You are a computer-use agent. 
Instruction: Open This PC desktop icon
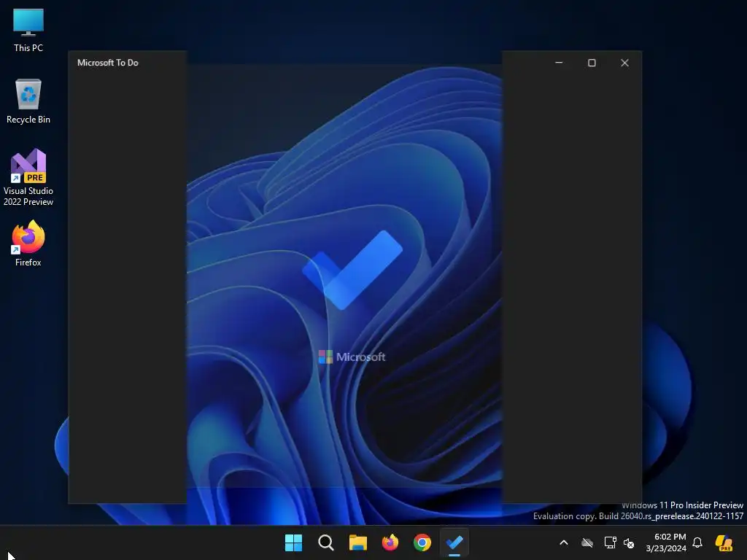pyautogui.click(x=28, y=30)
